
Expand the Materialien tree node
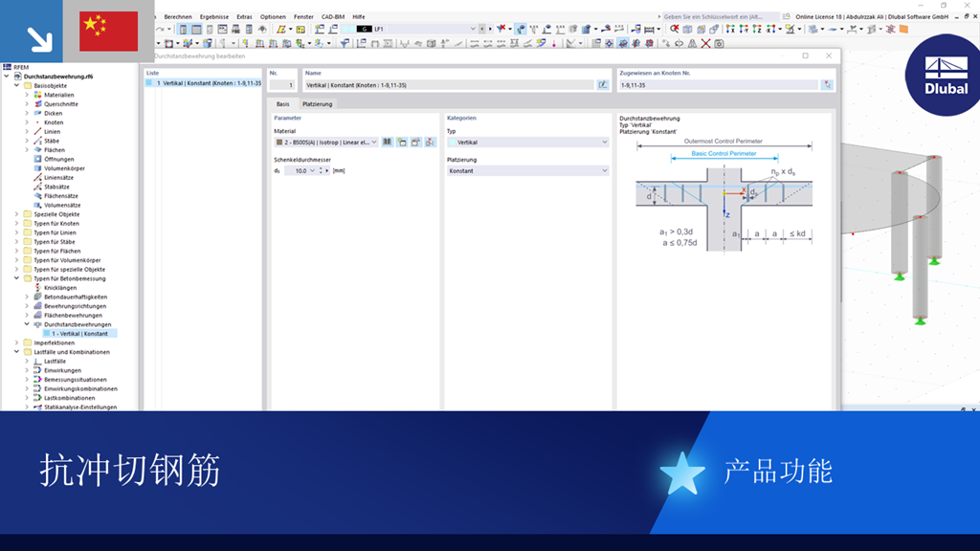[27, 95]
